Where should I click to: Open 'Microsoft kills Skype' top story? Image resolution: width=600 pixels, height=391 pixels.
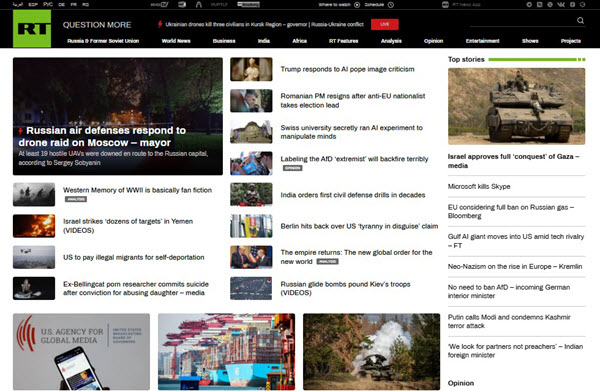coord(479,187)
